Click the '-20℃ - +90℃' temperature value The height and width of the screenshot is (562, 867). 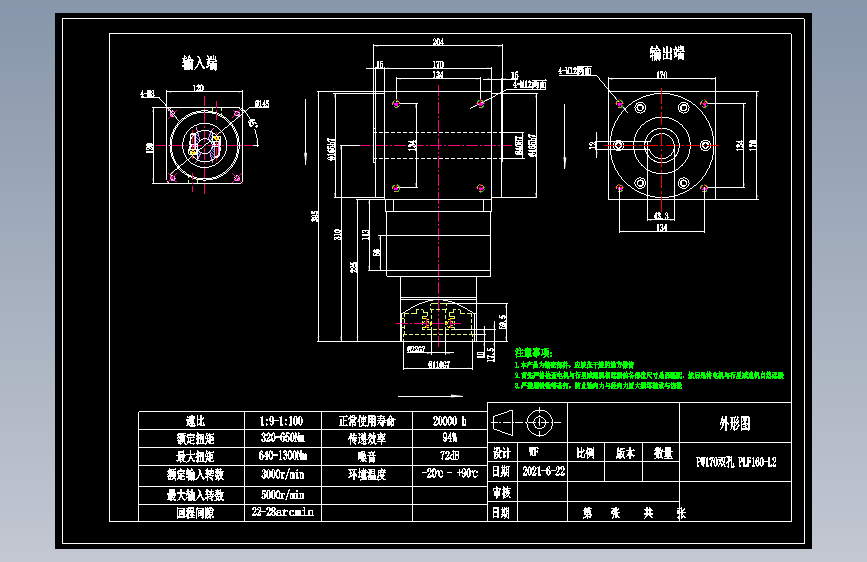click(450, 474)
